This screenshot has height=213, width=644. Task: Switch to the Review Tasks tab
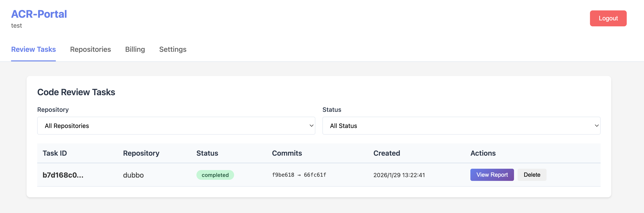pyautogui.click(x=33, y=49)
